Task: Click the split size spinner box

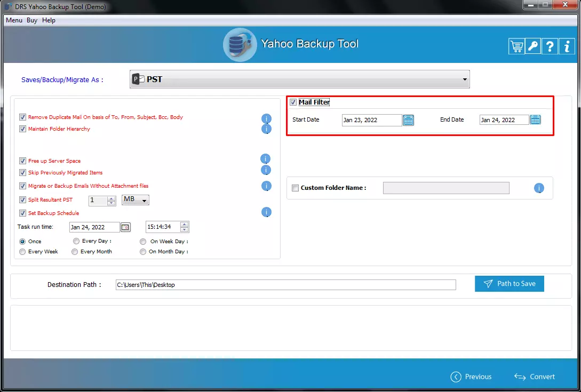Action: [x=102, y=201]
